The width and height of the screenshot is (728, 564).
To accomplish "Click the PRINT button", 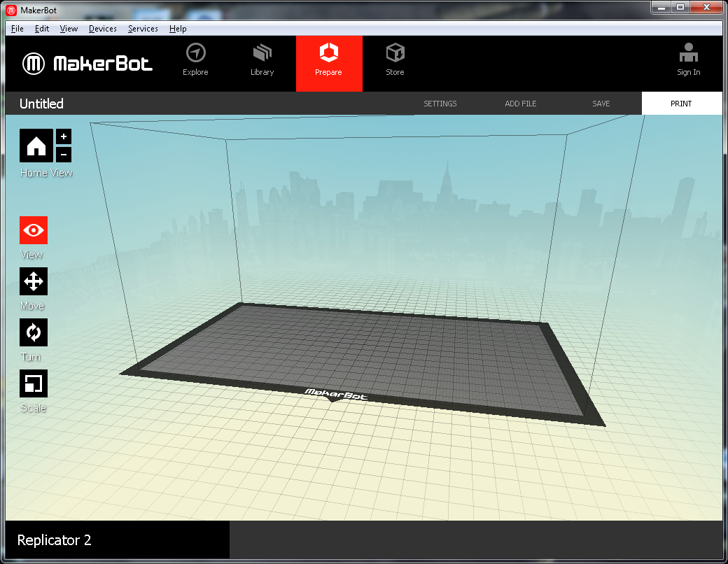I will [682, 104].
